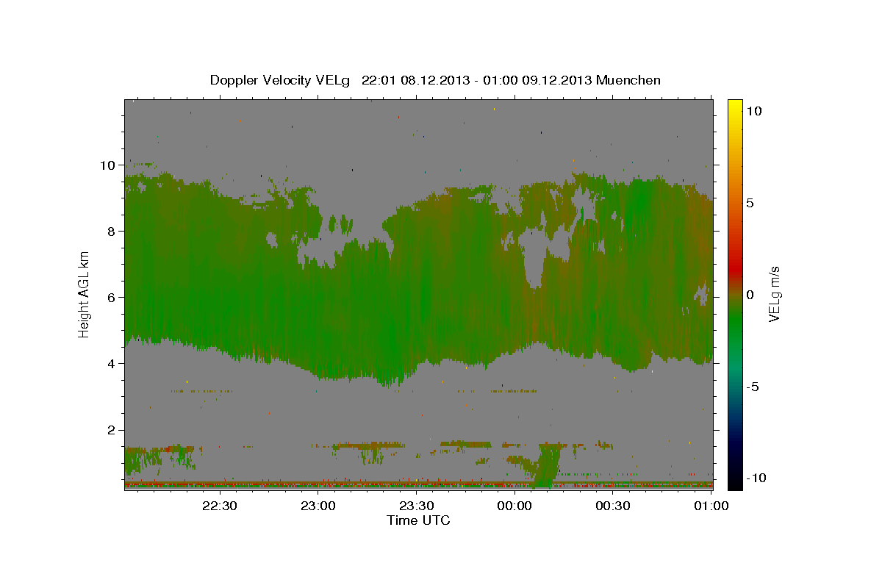Click the height tick label '2'
This screenshot has height=588, width=882.
(113, 430)
